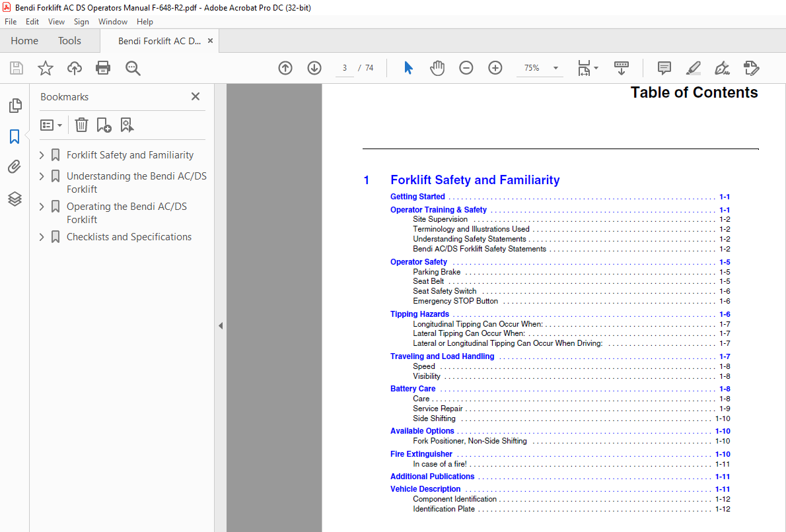Open the View menu
786x532 pixels.
[x=56, y=22]
